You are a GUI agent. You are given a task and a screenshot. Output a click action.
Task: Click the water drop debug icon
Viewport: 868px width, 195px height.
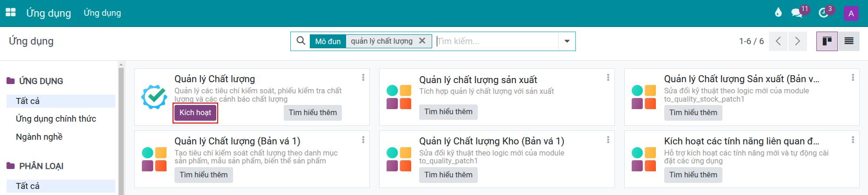click(778, 13)
